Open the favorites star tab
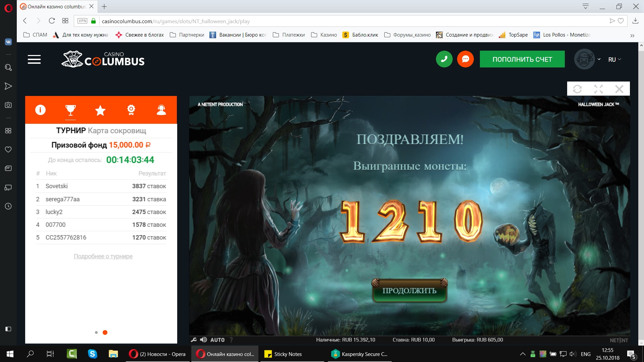 pos(100,110)
